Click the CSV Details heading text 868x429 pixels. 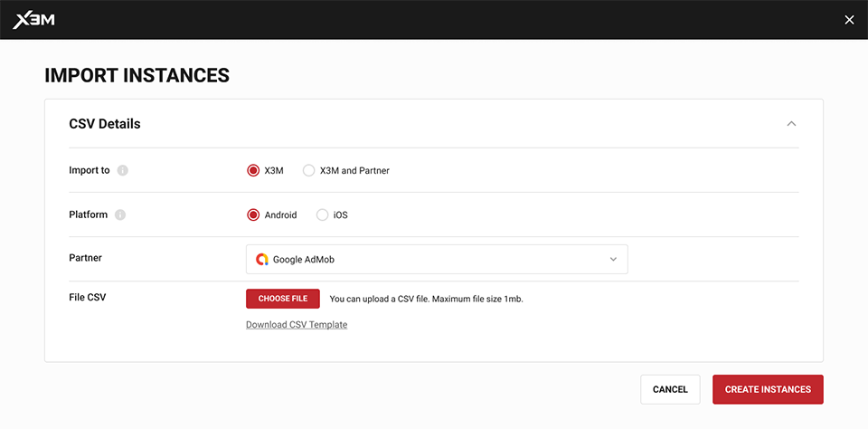point(105,124)
